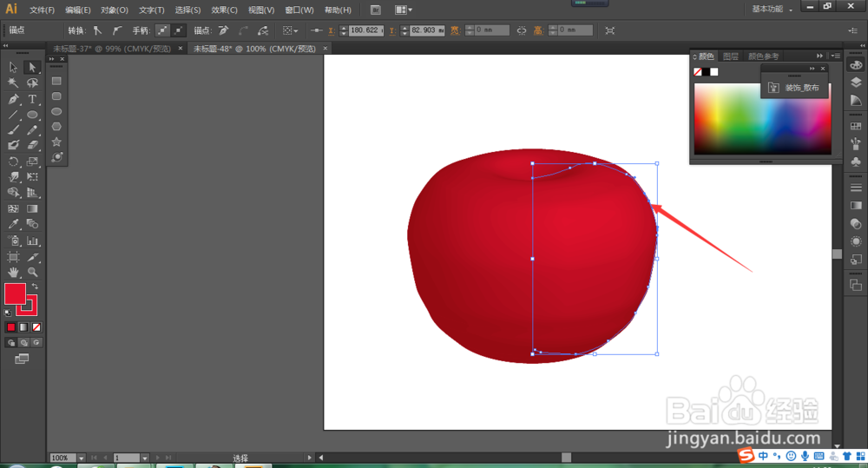
Task: Select the Blend tool
Action: point(32,224)
